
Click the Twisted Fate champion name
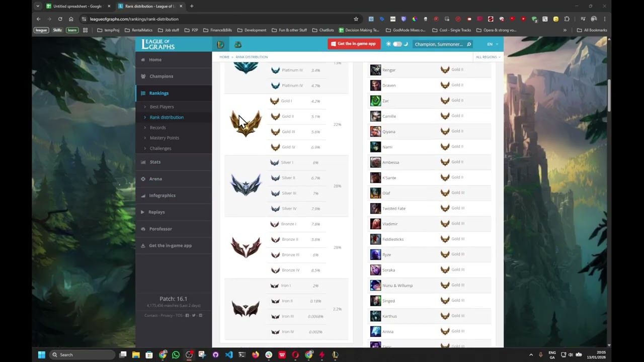click(x=393, y=208)
